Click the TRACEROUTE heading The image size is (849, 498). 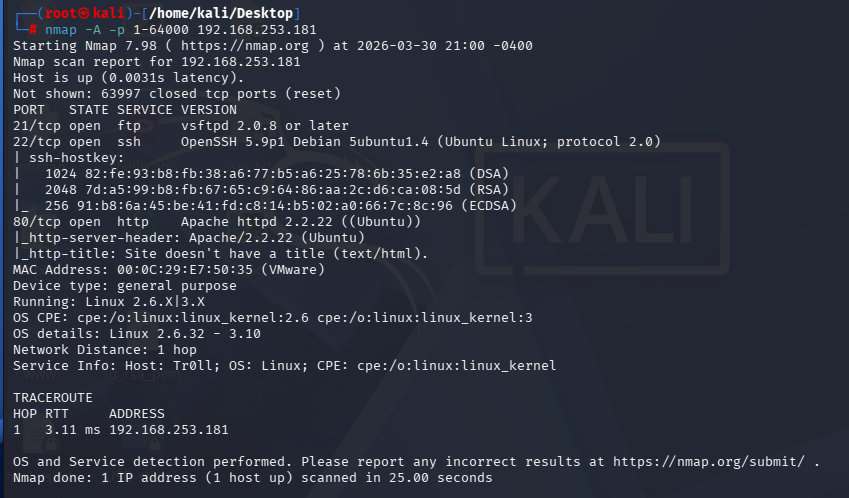(x=53, y=398)
